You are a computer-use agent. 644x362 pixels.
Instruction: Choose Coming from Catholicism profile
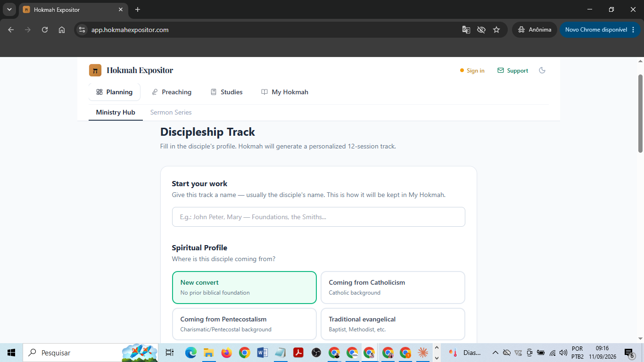tap(393, 288)
